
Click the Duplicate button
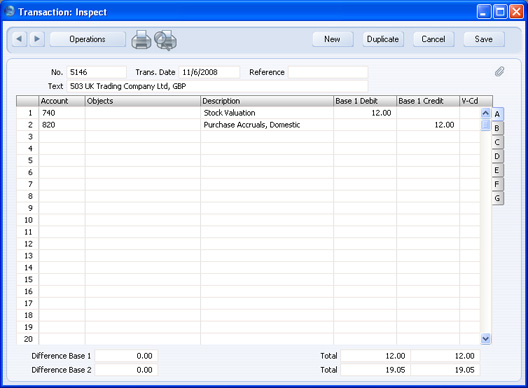(383, 39)
